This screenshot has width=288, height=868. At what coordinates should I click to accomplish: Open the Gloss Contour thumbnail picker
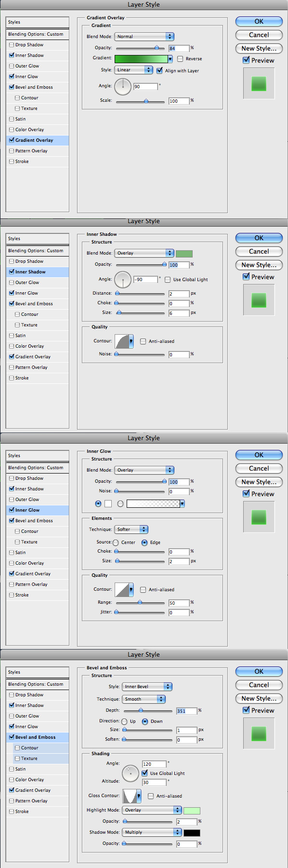click(132, 796)
